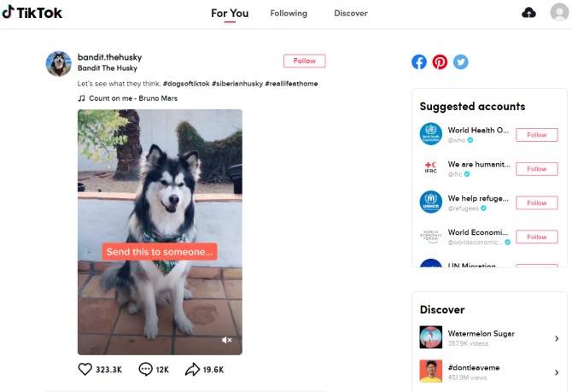Image resolution: width=572 pixels, height=392 pixels.
Task: Follow bandit.thehusky
Action: (304, 61)
